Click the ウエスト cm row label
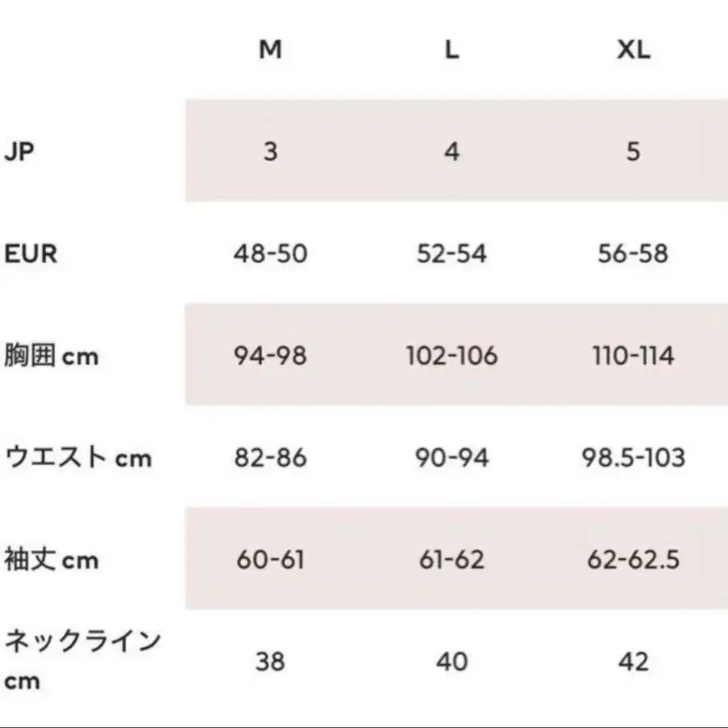This screenshot has width=728, height=728. tap(78, 458)
